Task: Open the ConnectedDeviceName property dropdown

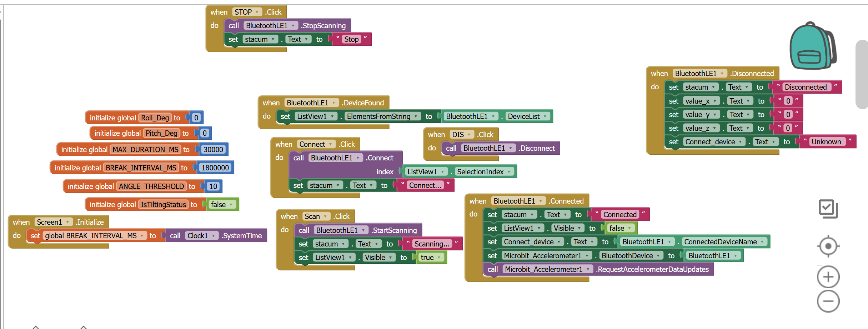Action: (762, 242)
